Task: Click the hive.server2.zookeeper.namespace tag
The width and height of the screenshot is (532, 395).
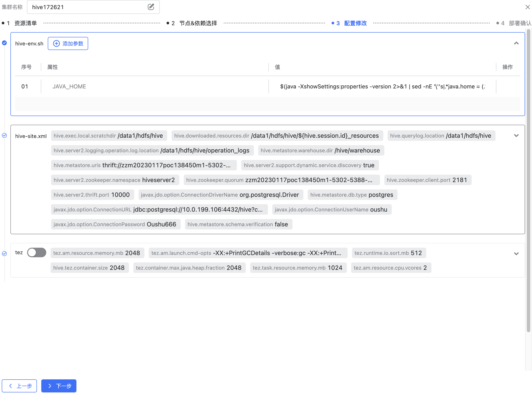Action: [x=115, y=180]
